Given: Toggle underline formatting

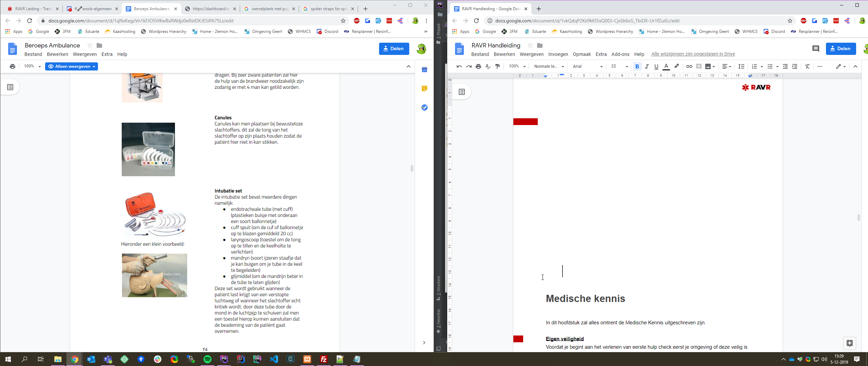Looking at the screenshot, I should point(656,66).
